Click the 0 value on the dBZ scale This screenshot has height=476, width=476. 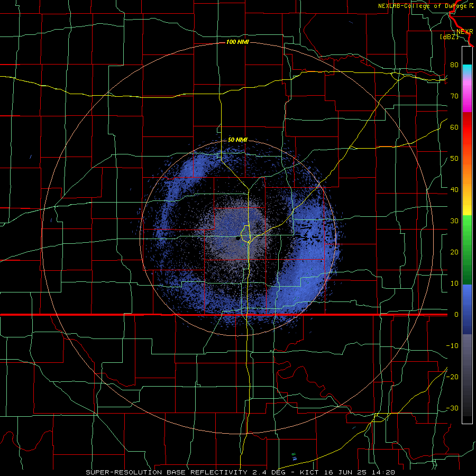point(456,315)
